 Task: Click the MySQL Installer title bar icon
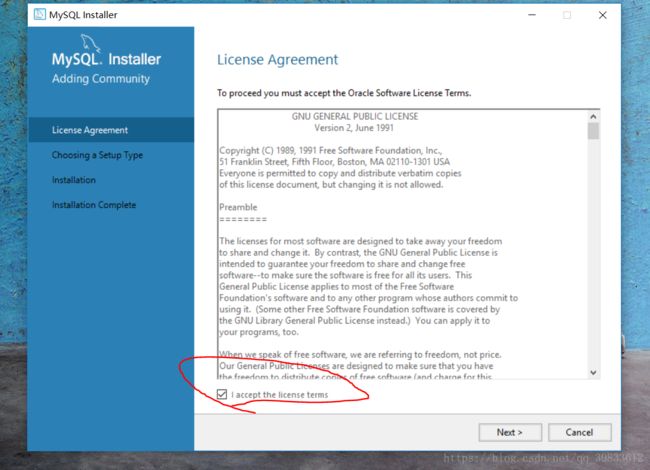coord(40,15)
